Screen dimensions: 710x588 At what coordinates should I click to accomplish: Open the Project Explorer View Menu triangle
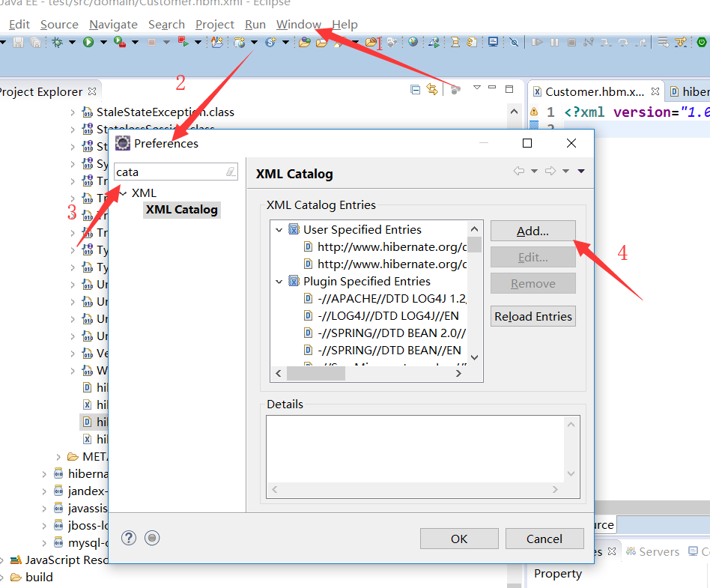pos(477,87)
